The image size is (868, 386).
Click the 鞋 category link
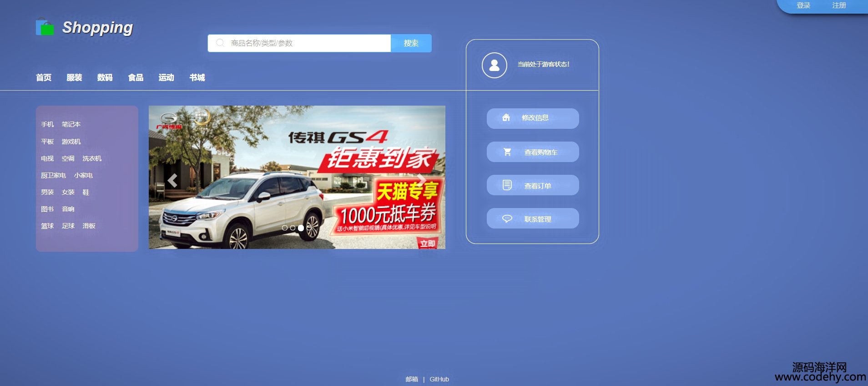pos(86,192)
